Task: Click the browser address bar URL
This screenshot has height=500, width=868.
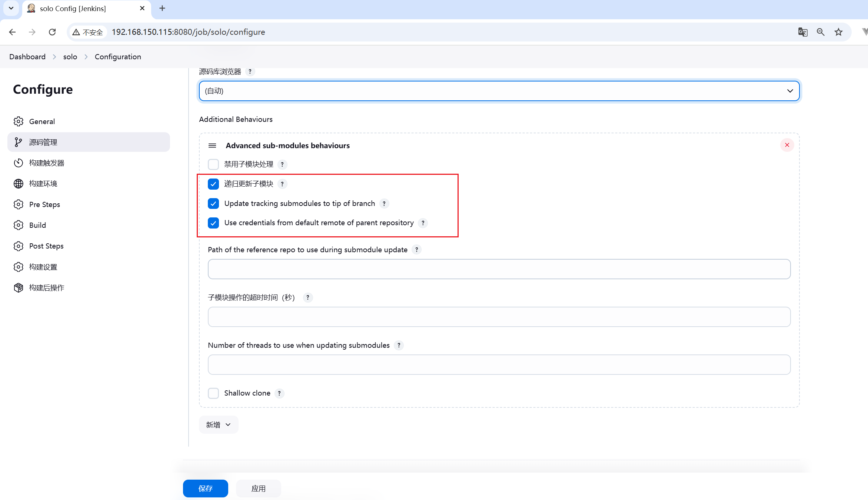Action: point(188,32)
